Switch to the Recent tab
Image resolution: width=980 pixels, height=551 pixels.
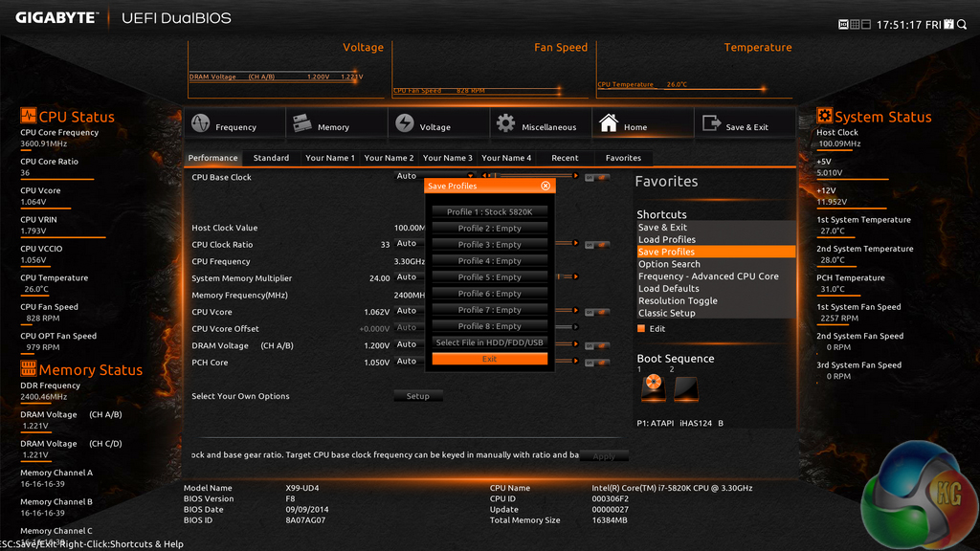(x=565, y=158)
